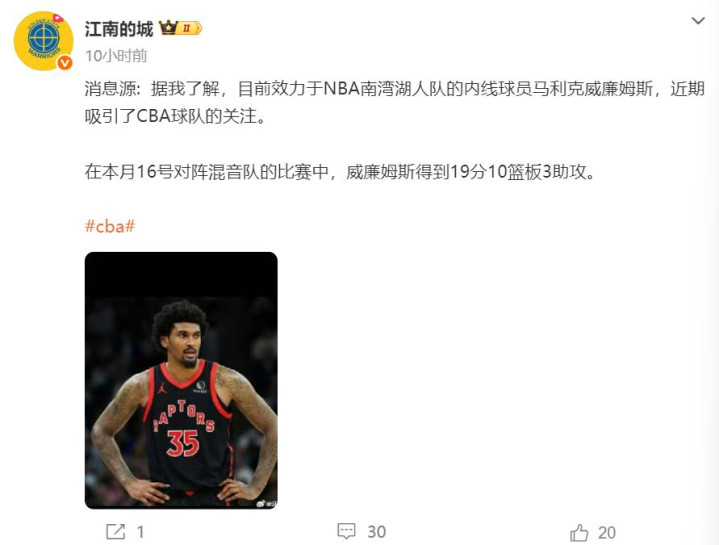The height and width of the screenshot is (545, 719).
Task: Click the vertical scrollbar at right edge
Action: point(716,272)
